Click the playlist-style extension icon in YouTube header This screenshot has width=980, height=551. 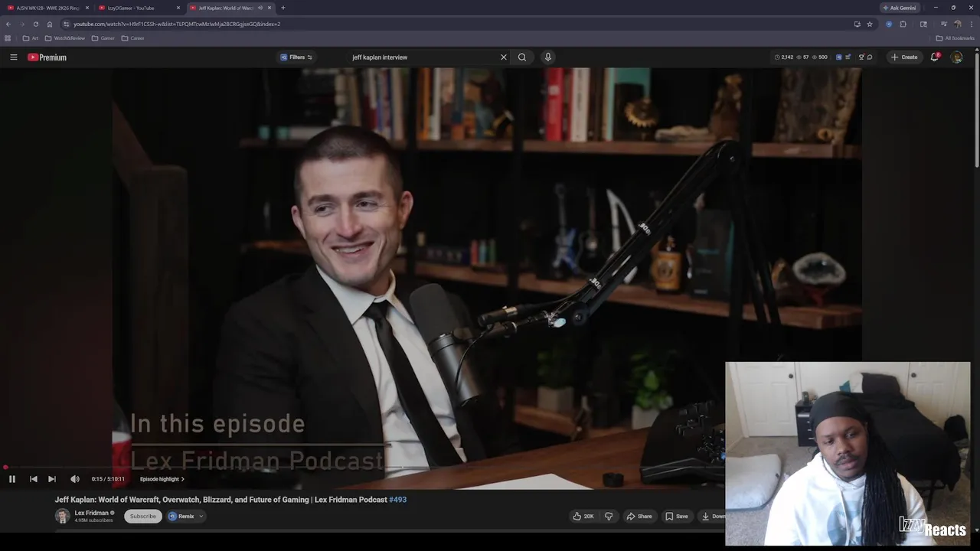coord(848,57)
